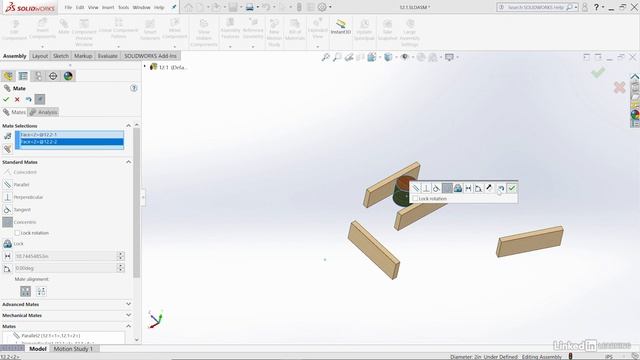Toggle the Distance mate icon beside the distance field
This screenshot has height=360, width=640.
point(7,256)
